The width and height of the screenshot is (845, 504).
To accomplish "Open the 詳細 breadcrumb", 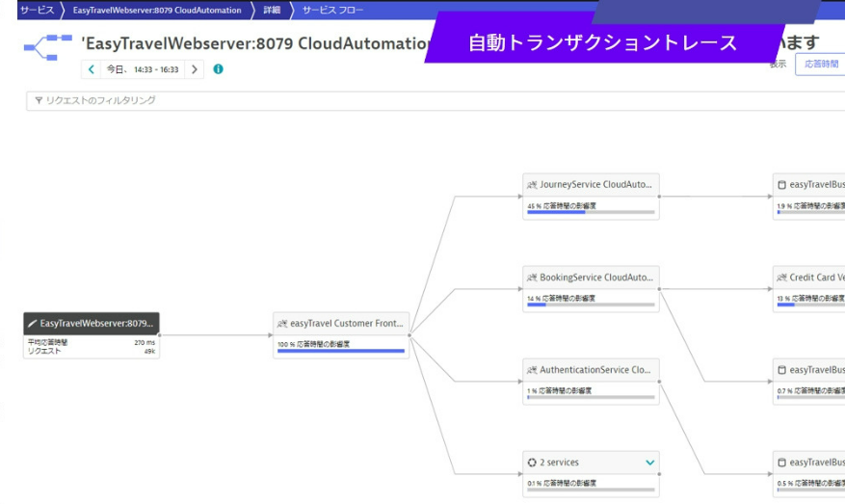I will tap(272, 11).
